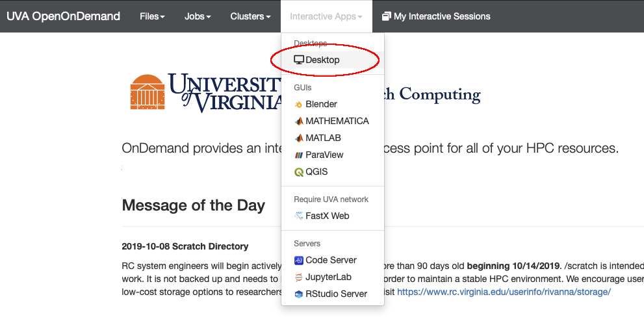
Task: Open the Jobs dropdown menu
Action: [198, 16]
